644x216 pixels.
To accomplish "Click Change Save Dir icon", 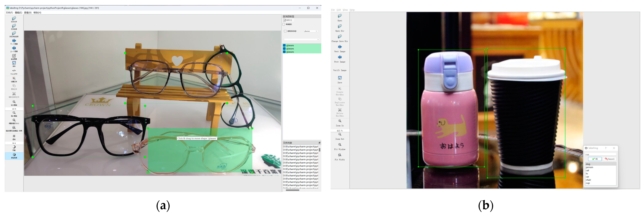I will pyautogui.click(x=340, y=37).
